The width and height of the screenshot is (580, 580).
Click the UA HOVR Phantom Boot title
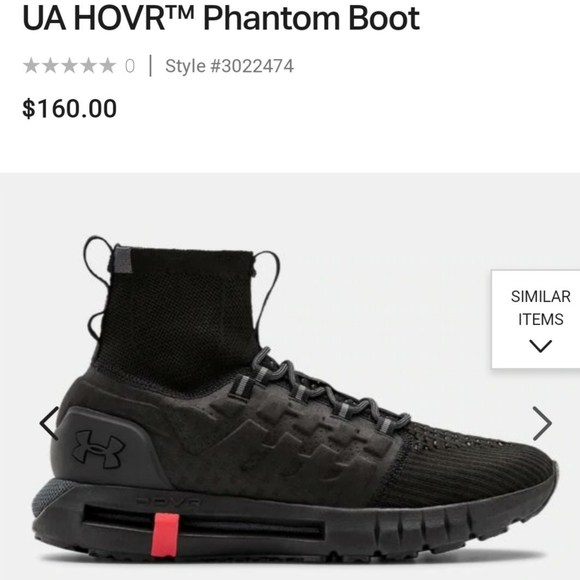(221, 17)
